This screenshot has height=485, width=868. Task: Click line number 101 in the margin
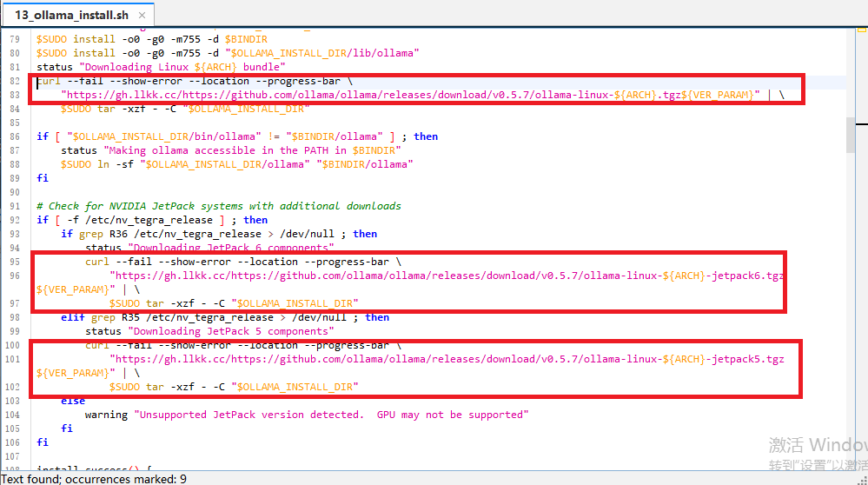click(13, 359)
